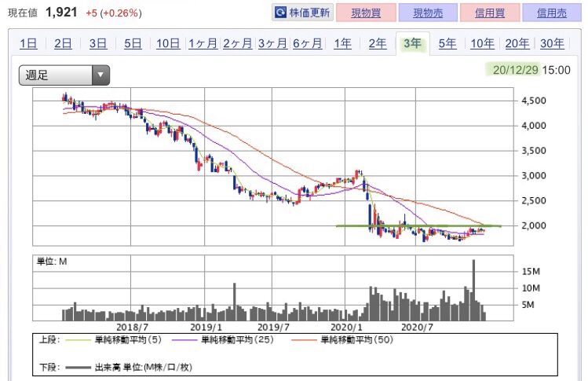Viewport: 588px width, 381px height.
Task: Click the 2,000 price axis label
Action: [x=534, y=225]
